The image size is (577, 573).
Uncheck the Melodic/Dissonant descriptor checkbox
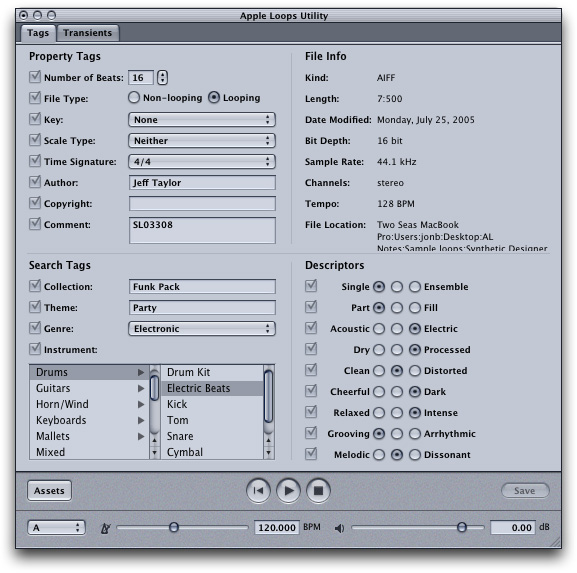click(x=311, y=453)
